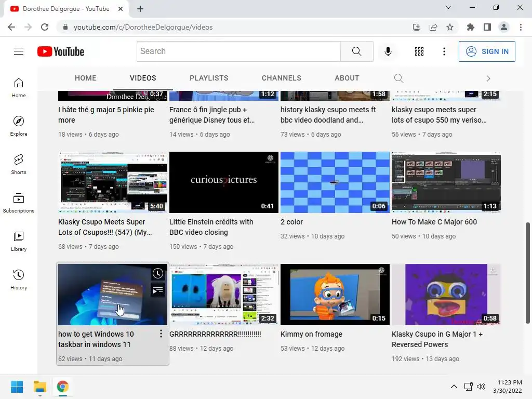Screen dimensions: 532x399
Task: Open Explore in the sidebar
Action: [x=19, y=126]
